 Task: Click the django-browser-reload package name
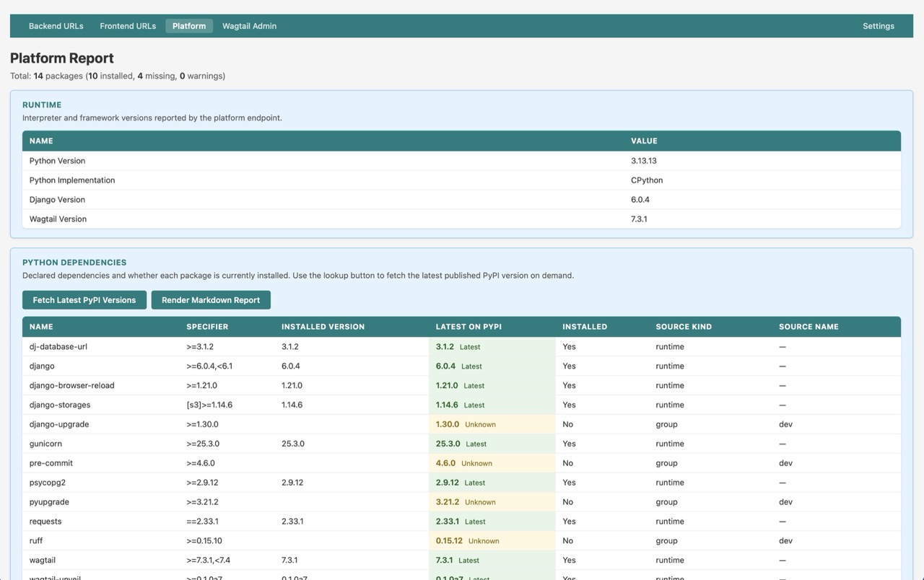[x=72, y=386]
